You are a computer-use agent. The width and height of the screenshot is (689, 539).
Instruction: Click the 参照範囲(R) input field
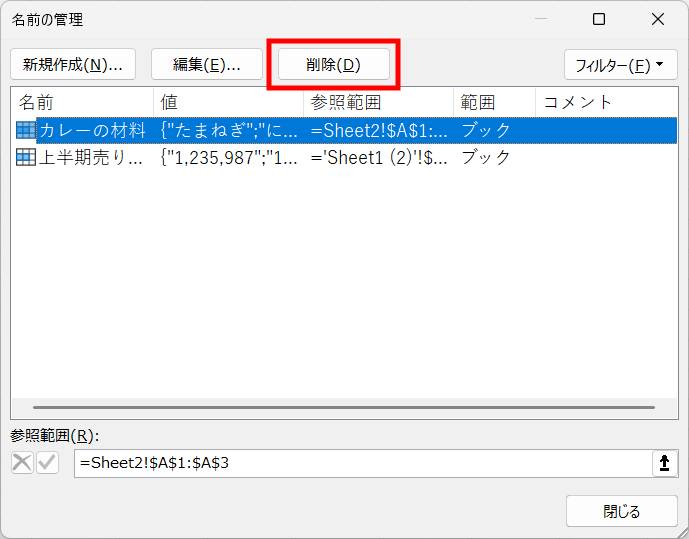click(363, 463)
